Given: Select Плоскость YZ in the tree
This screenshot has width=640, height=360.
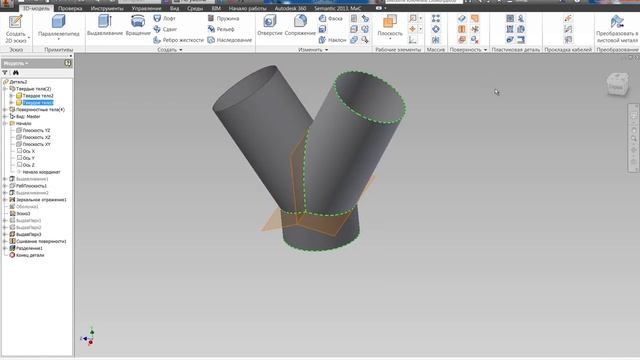Looking at the screenshot, I should (36, 130).
